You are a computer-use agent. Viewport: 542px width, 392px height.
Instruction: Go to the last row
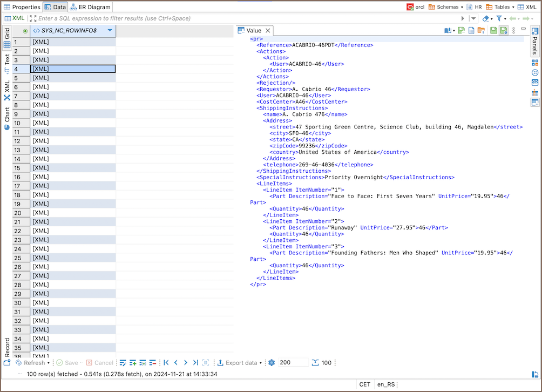tap(195, 363)
